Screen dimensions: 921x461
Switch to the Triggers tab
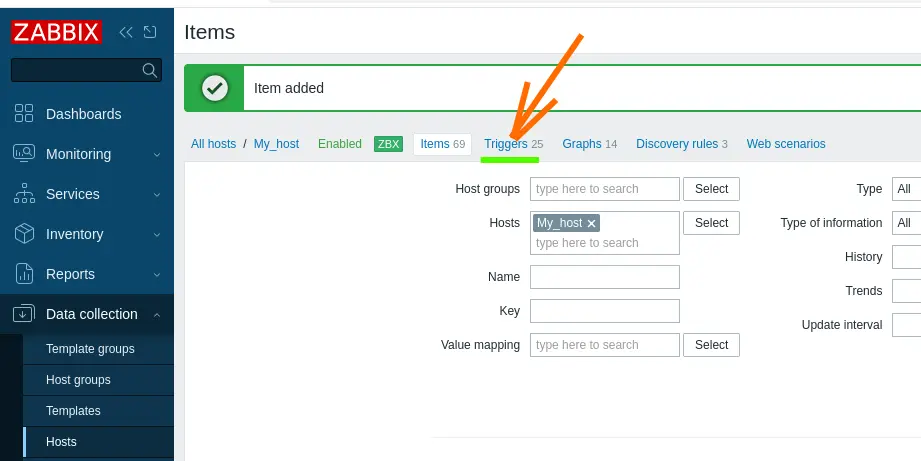tap(505, 144)
